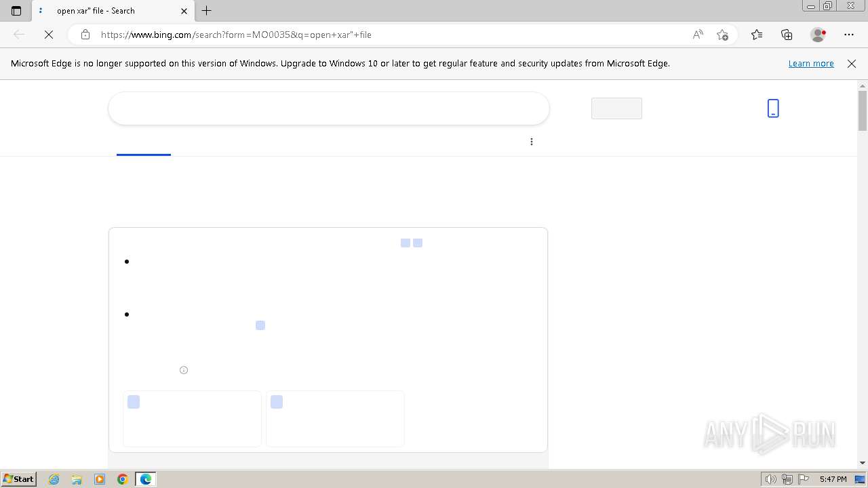
Task: Switch to Microsoft Edge in the taskbar
Action: tap(146, 479)
